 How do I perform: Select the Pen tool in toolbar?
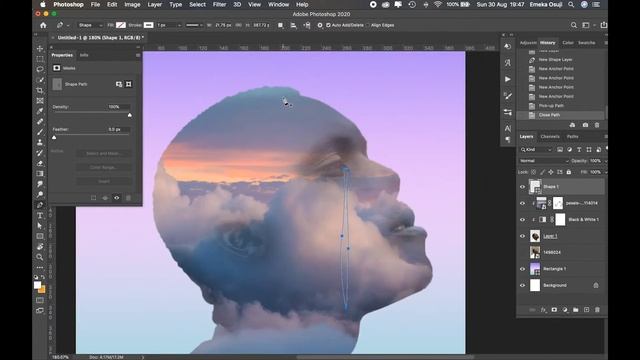pyautogui.click(x=40, y=205)
